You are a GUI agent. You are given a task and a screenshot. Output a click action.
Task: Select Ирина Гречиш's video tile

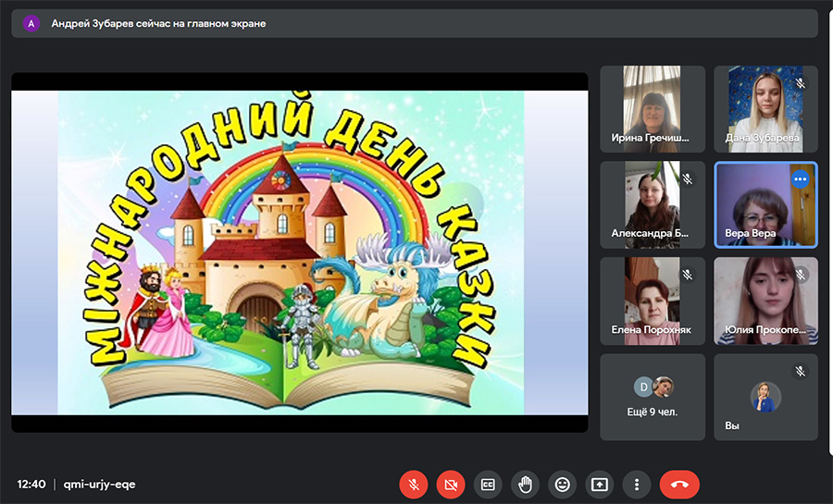pos(653,108)
